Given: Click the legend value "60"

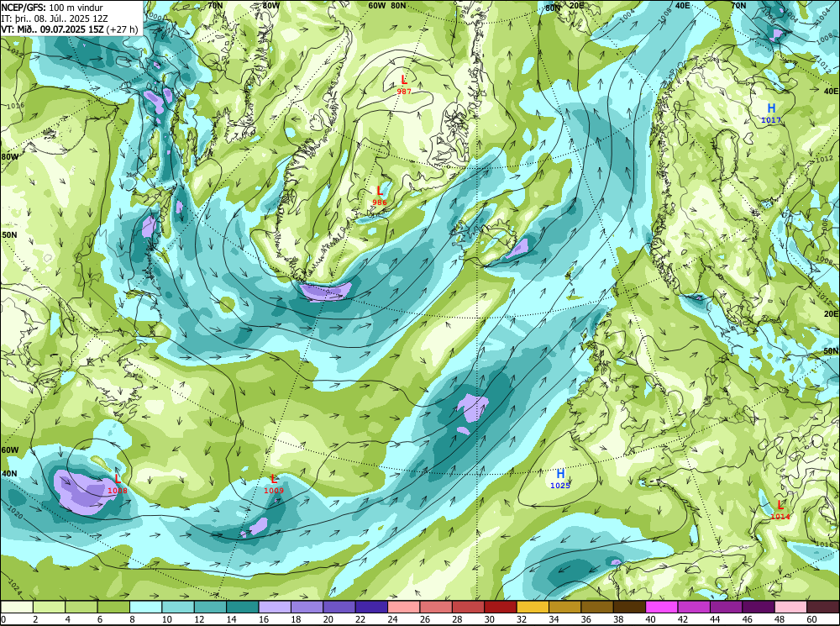Looking at the screenshot, I should click(811, 619).
